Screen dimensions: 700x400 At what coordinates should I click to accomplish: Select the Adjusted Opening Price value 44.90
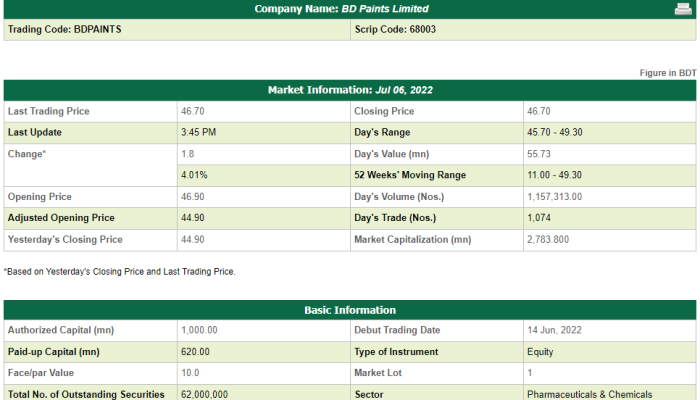(193, 218)
